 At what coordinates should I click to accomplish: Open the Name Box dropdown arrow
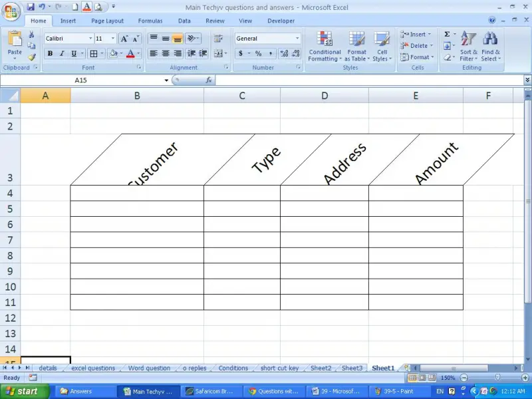[x=166, y=80]
